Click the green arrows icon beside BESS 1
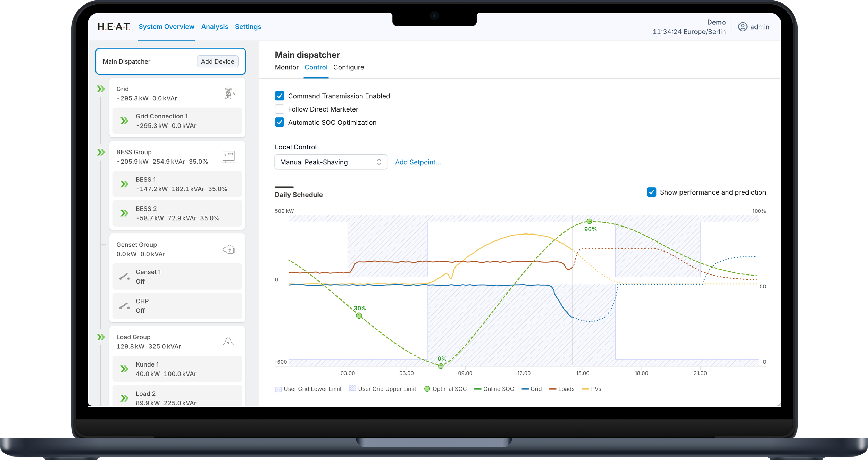Screen dimensions: 868x460 [x=124, y=184]
